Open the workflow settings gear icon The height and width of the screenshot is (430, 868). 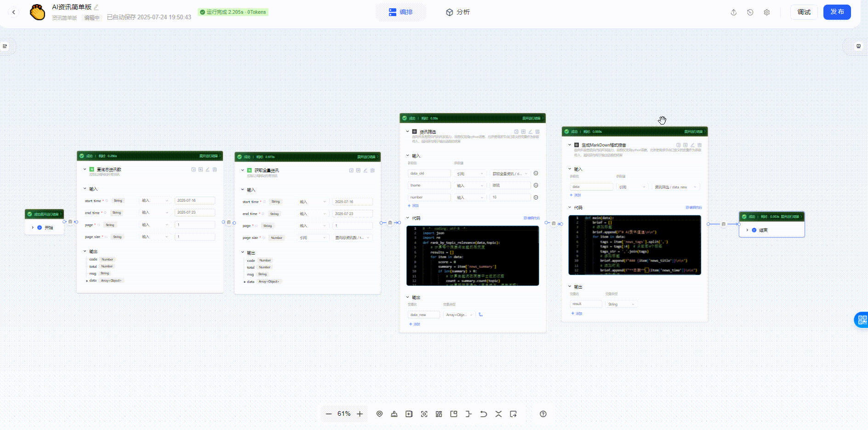pyautogui.click(x=766, y=12)
